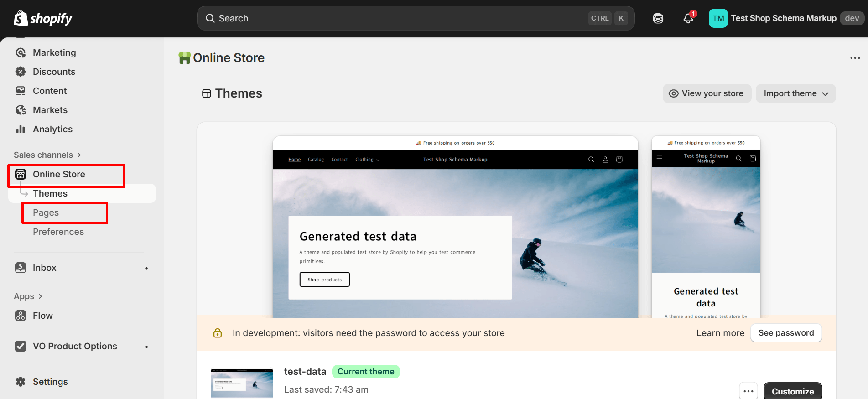Image resolution: width=868 pixels, height=399 pixels.
Task: Open Marketing from the sidebar
Action: click(x=54, y=52)
